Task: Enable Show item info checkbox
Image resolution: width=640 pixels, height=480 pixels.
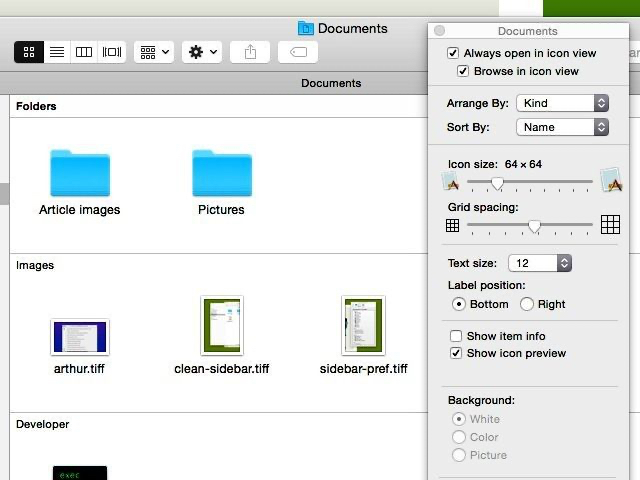Action: [x=456, y=336]
